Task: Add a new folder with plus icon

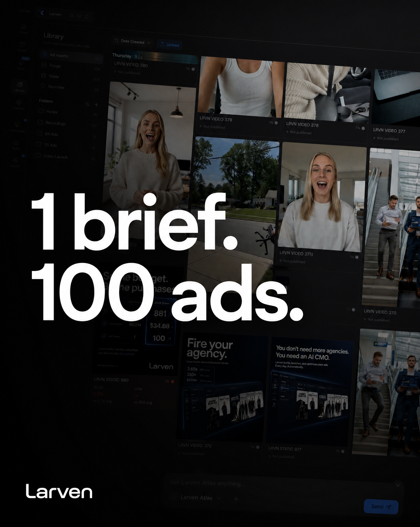Action: pyautogui.click(x=96, y=104)
